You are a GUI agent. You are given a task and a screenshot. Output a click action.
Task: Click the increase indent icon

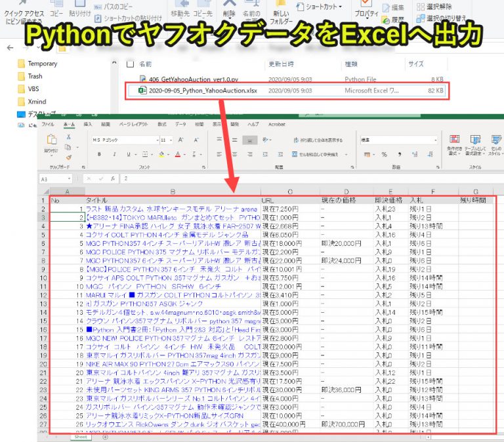(x=280, y=155)
